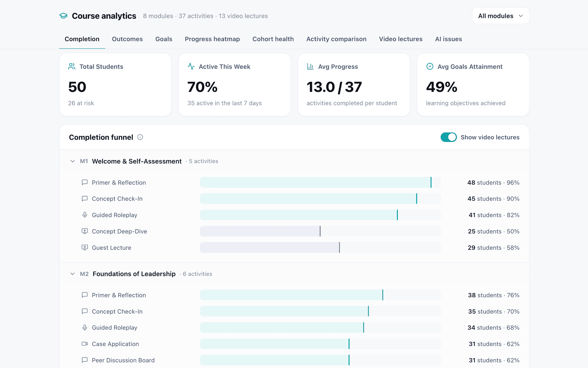This screenshot has width=588, height=368.
Task: Click the '49%' Avg Goals Attainment value
Action: pyautogui.click(x=442, y=87)
